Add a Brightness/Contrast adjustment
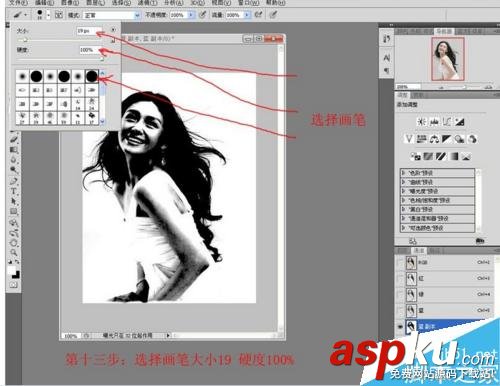500x386 pixels. click(x=421, y=122)
